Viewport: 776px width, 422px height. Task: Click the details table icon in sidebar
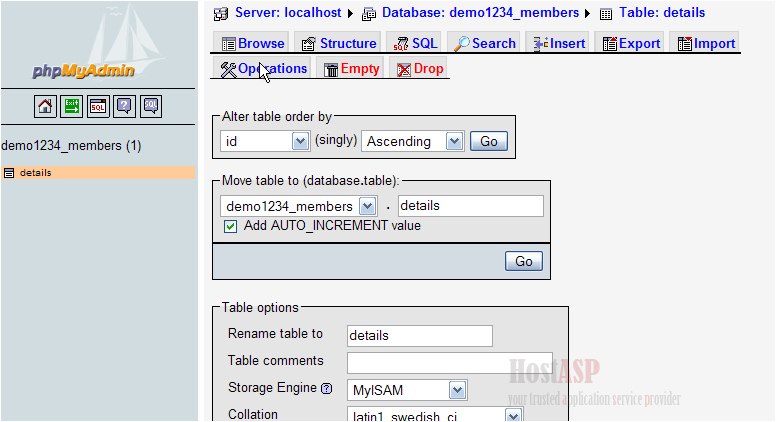[9, 173]
